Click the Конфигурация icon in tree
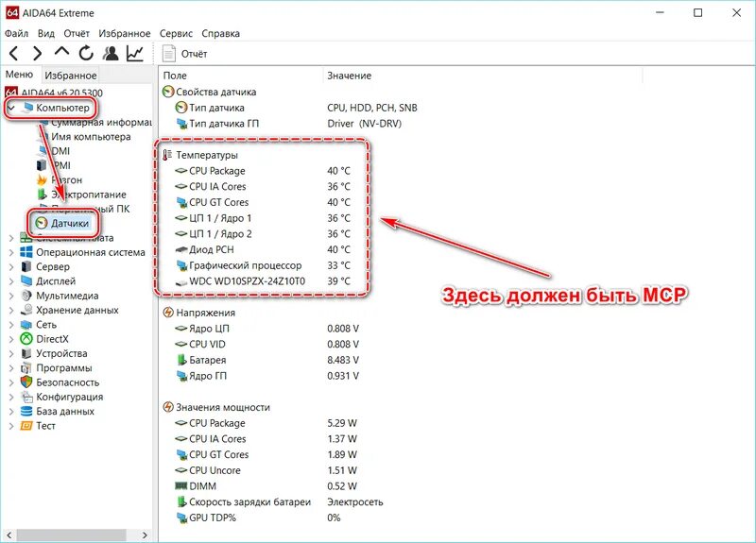This screenshot has width=756, height=543. (x=26, y=397)
